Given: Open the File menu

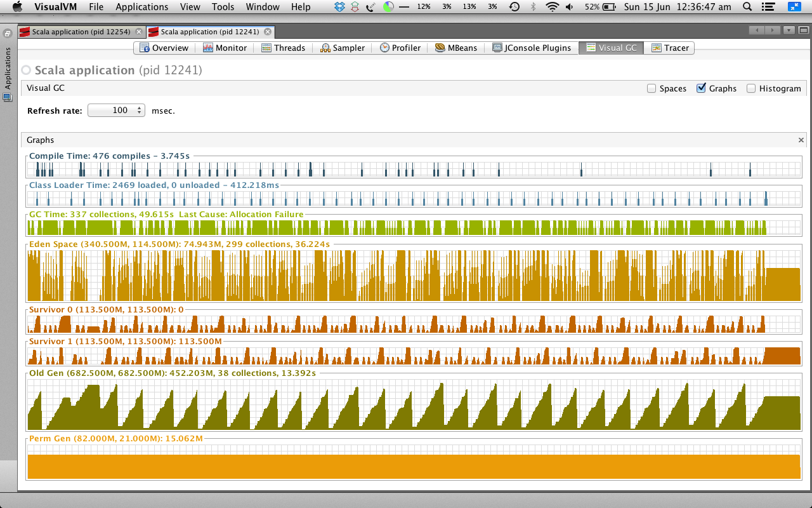Looking at the screenshot, I should [96, 7].
